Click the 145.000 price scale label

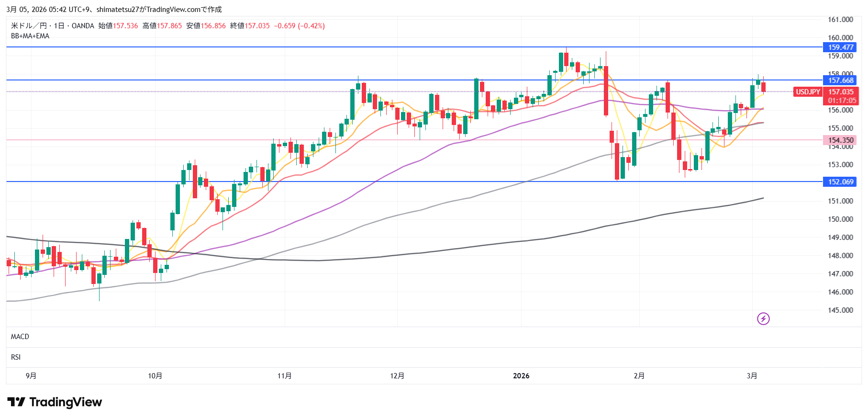tap(840, 310)
